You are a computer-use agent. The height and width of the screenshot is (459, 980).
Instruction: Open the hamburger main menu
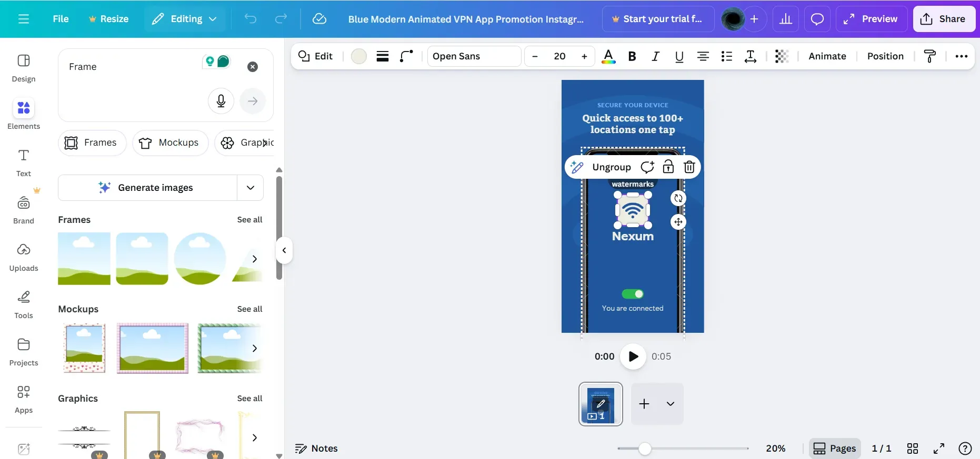24,19
